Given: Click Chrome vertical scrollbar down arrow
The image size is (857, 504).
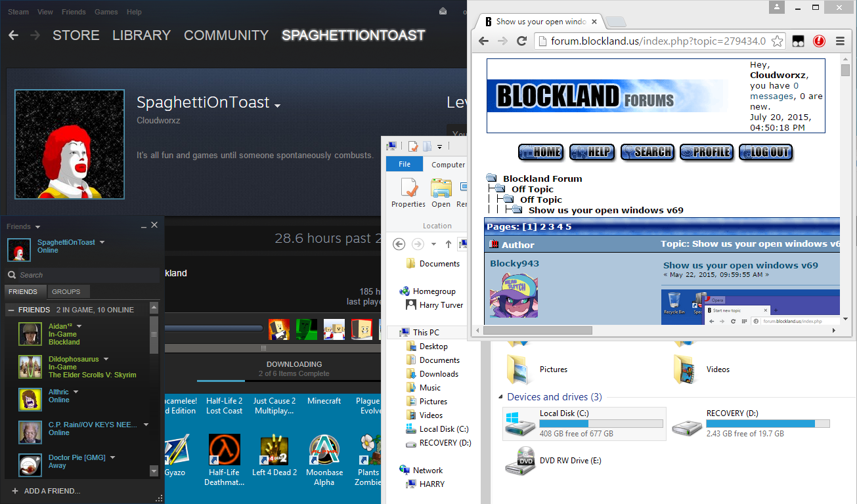Looking at the screenshot, I should [x=846, y=320].
